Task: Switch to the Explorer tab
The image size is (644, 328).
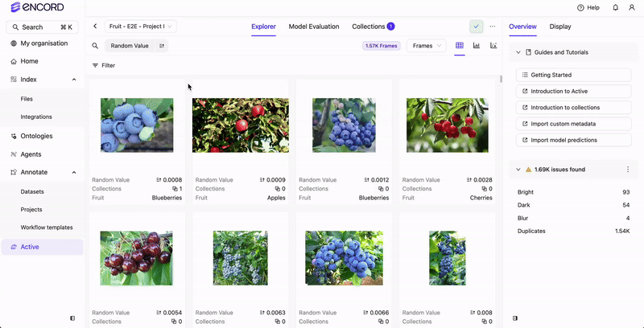Action: click(x=264, y=27)
